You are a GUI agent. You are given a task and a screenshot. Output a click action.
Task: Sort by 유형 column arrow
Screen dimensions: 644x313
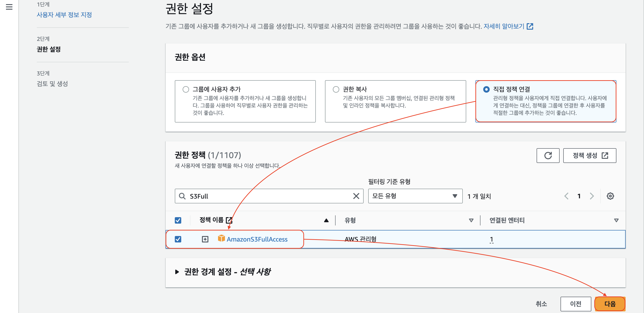click(x=471, y=220)
